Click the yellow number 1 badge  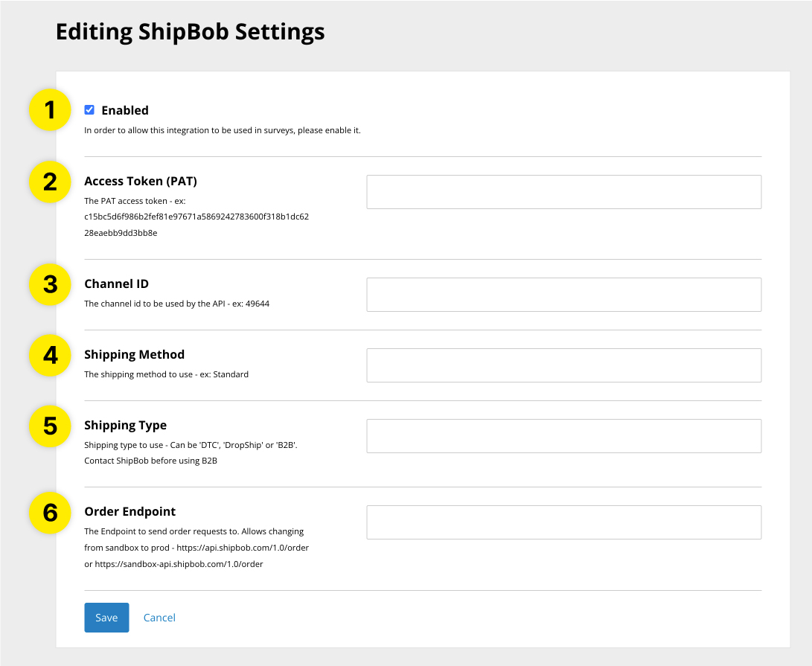pyautogui.click(x=49, y=109)
